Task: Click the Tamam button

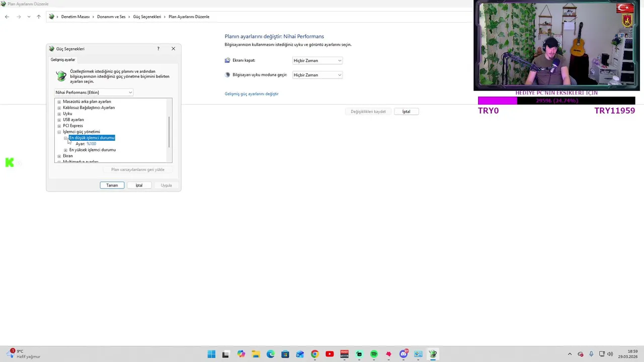Action: 112,186
